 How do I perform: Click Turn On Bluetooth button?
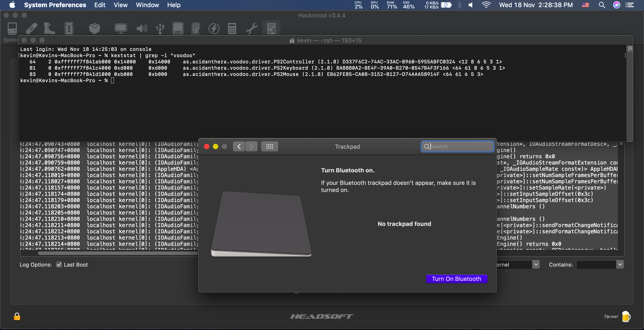[456, 279]
